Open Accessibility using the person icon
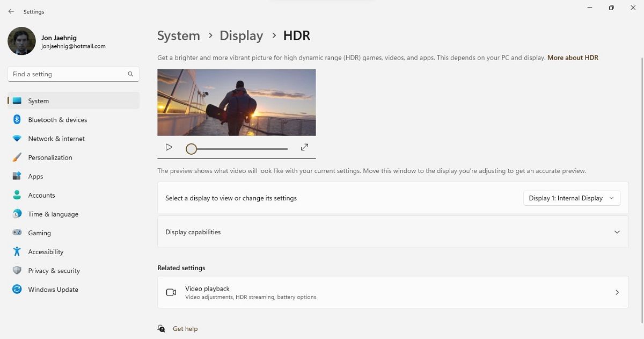This screenshot has width=644, height=339. click(17, 251)
